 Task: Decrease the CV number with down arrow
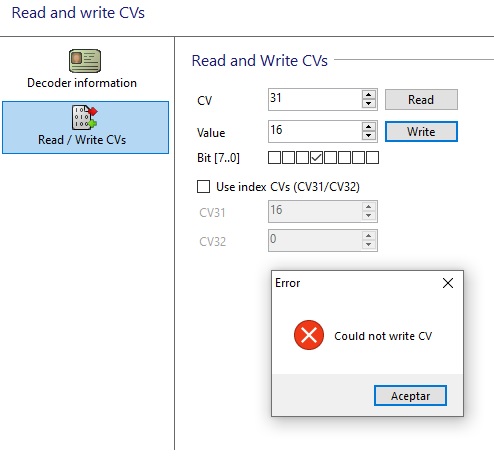click(x=368, y=103)
